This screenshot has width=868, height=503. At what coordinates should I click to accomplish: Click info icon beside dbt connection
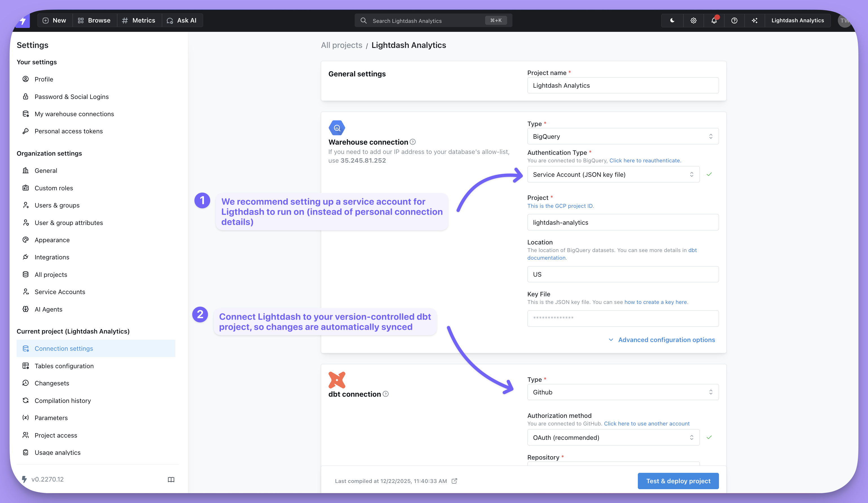(x=386, y=394)
